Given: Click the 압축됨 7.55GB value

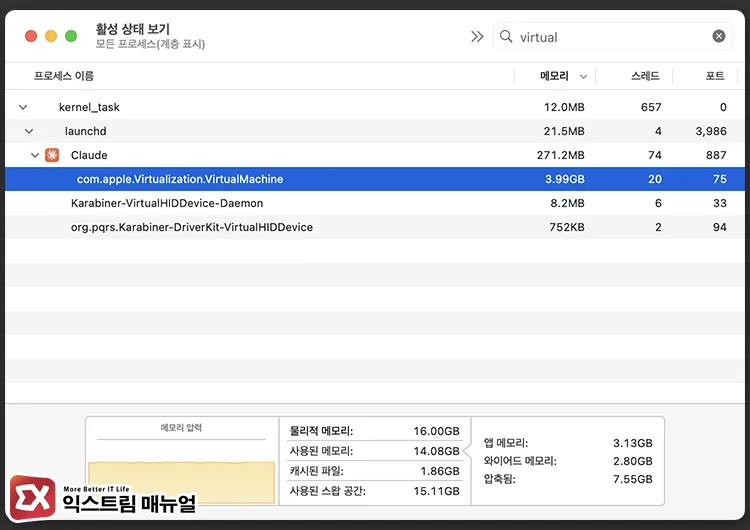Looking at the screenshot, I should [x=632, y=479].
